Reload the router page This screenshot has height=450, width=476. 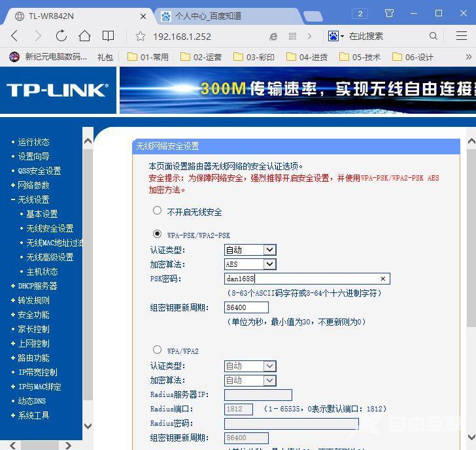(61, 37)
